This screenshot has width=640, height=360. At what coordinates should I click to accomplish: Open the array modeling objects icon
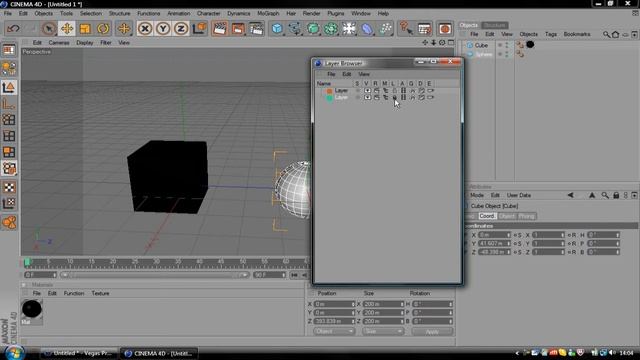click(x=331, y=29)
